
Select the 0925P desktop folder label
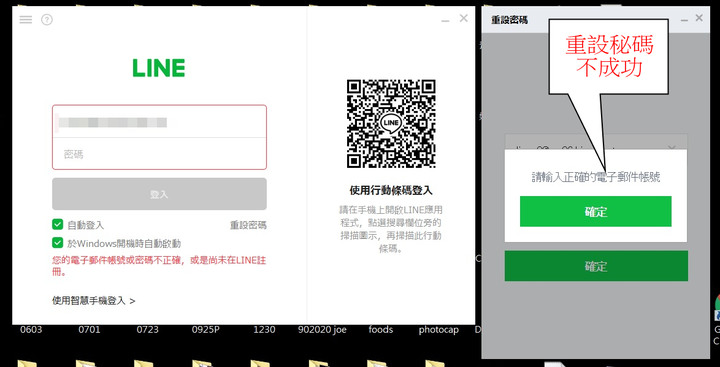(206, 330)
